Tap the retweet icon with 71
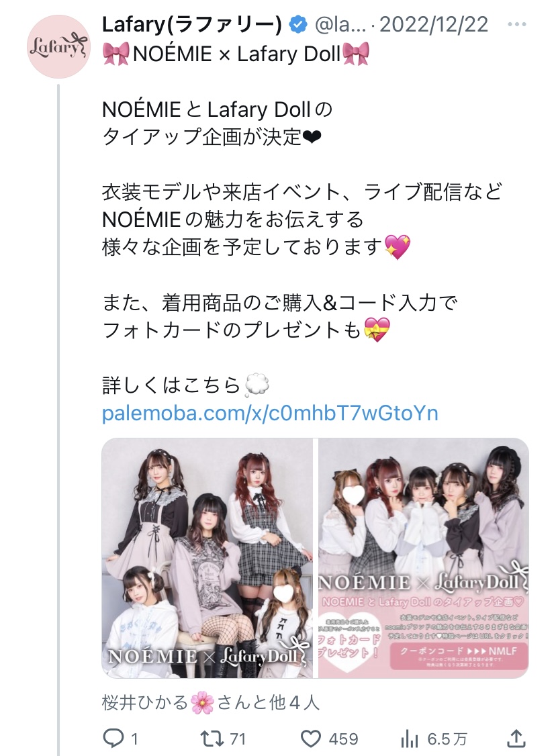 [x=212, y=738]
